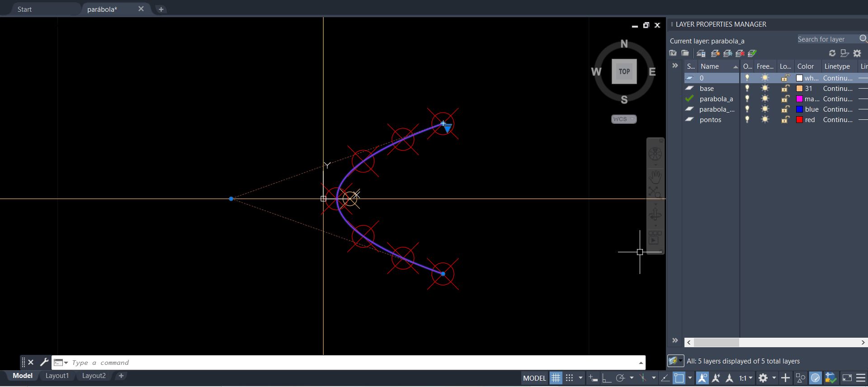Toggle Show Annotation Objects icon

point(702,378)
